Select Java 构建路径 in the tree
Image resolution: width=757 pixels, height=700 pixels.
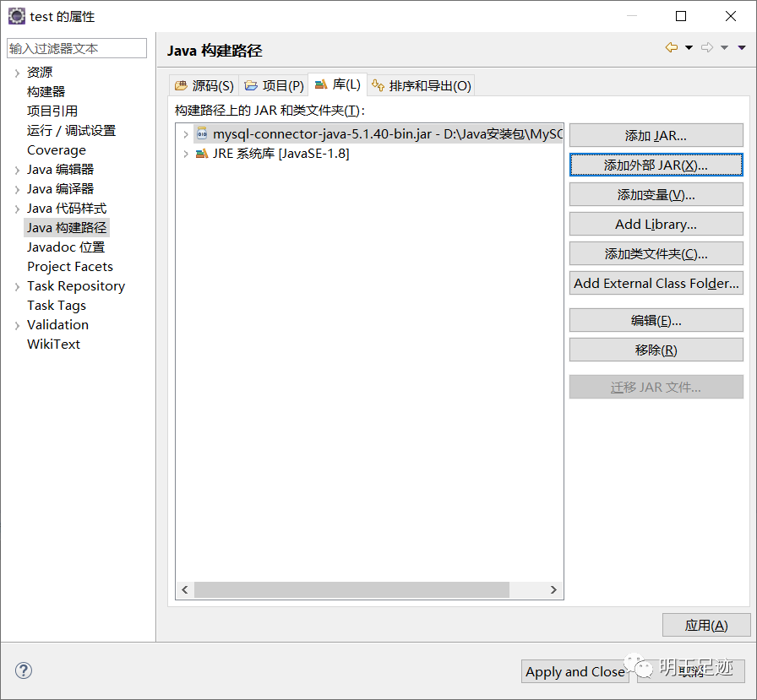coord(67,228)
